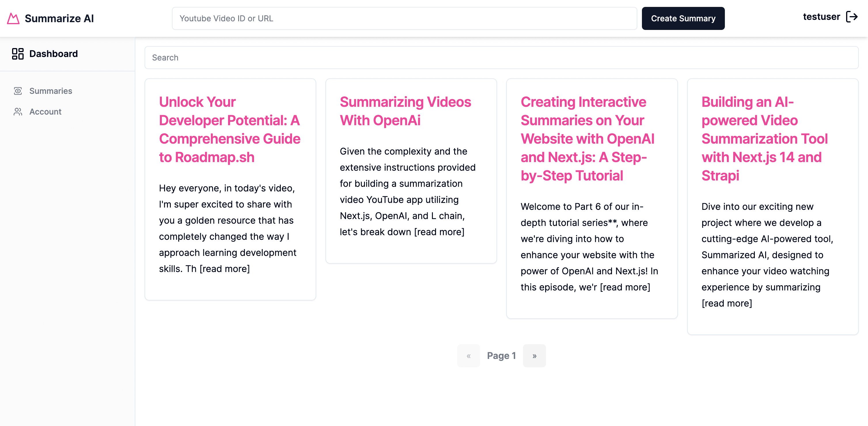
Task: Focus the Search summaries field
Action: [x=501, y=58]
